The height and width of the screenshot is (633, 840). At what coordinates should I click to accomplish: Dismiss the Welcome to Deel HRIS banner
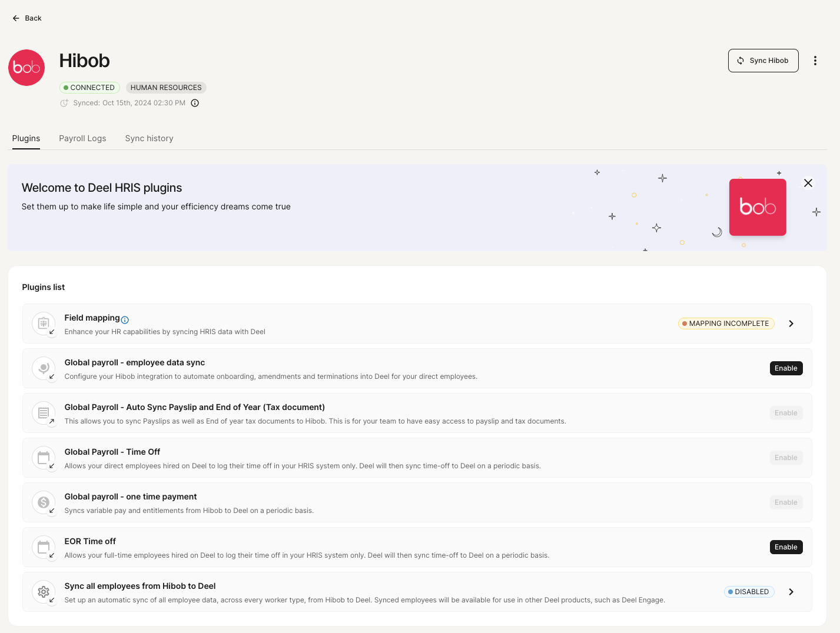click(x=808, y=183)
